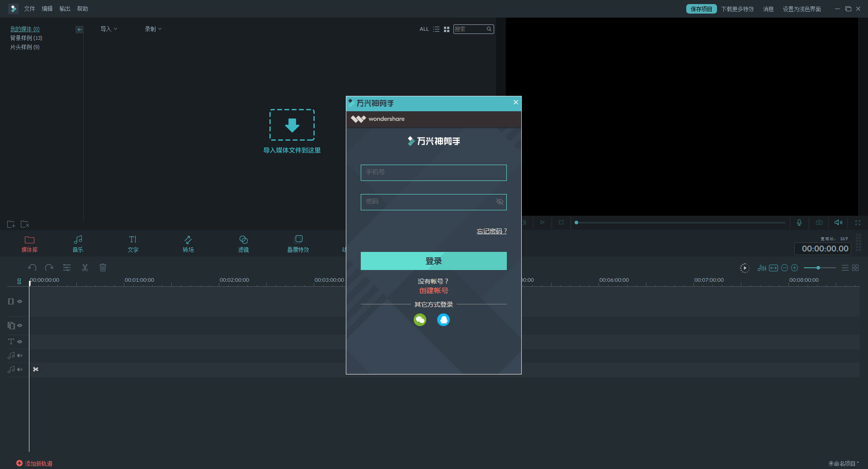Switch to the 音乐 music tab
This screenshot has width=868, height=469.
click(x=78, y=244)
